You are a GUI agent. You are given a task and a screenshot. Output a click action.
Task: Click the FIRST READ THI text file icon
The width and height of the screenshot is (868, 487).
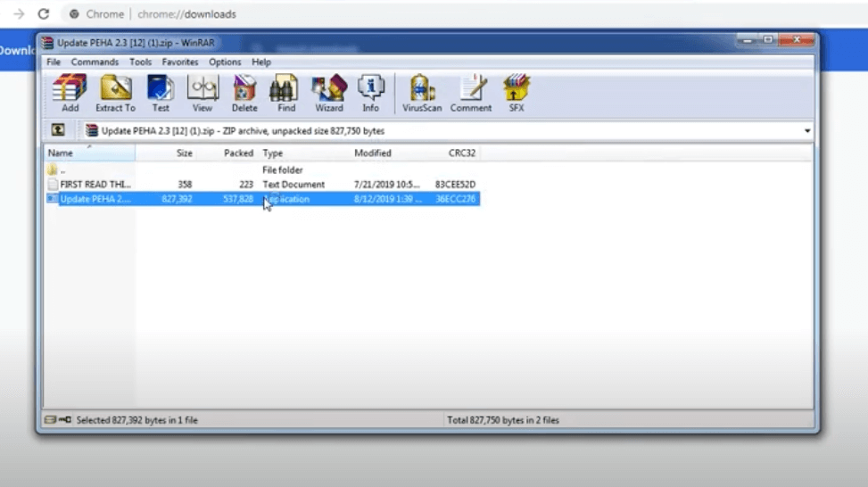click(53, 185)
